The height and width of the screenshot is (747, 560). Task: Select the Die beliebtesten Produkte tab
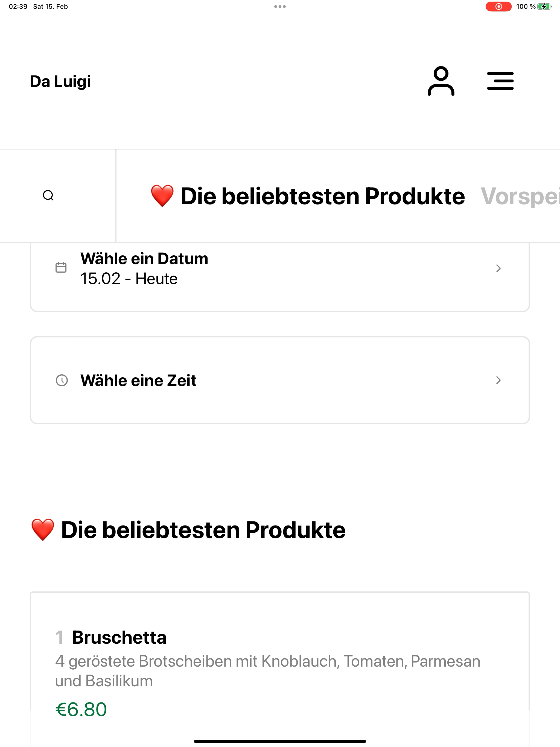(x=308, y=196)
